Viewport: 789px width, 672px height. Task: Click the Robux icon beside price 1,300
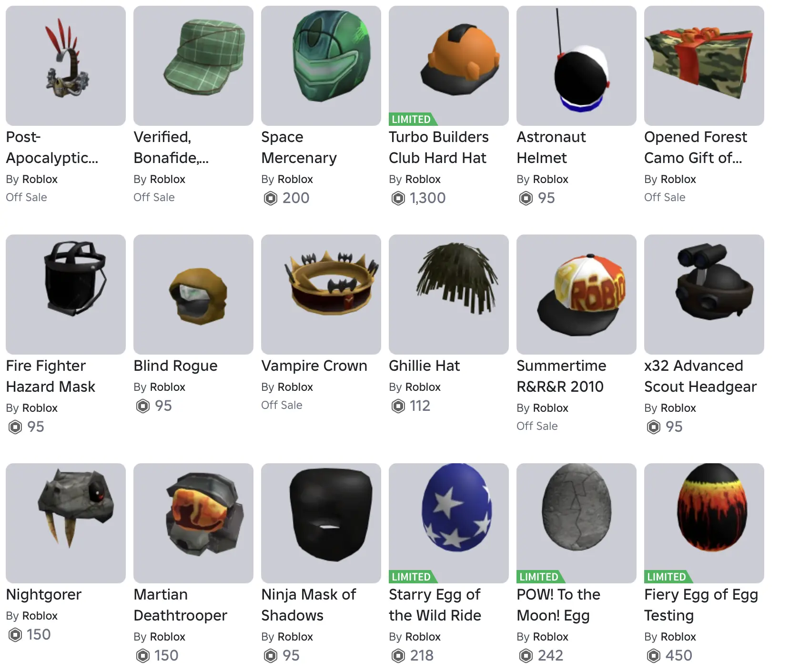coord(398,198)
